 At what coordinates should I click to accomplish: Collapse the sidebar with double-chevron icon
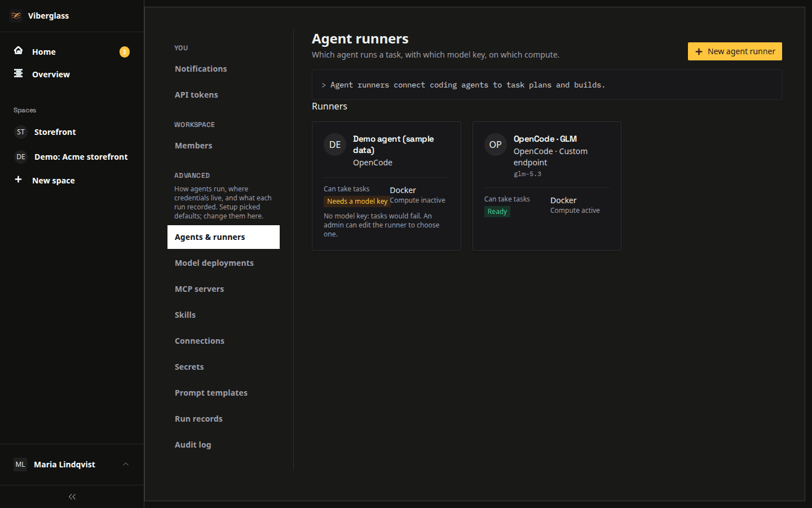click(72, 497)
